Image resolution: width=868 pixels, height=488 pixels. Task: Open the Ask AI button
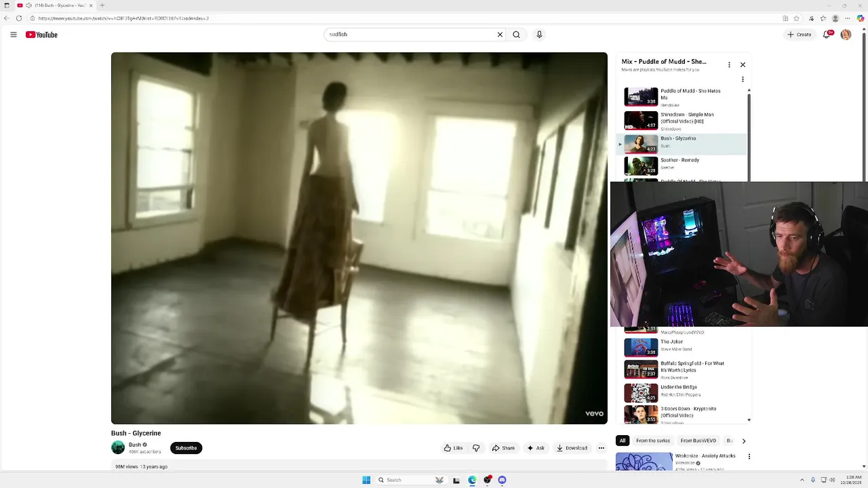coord(536,448)
